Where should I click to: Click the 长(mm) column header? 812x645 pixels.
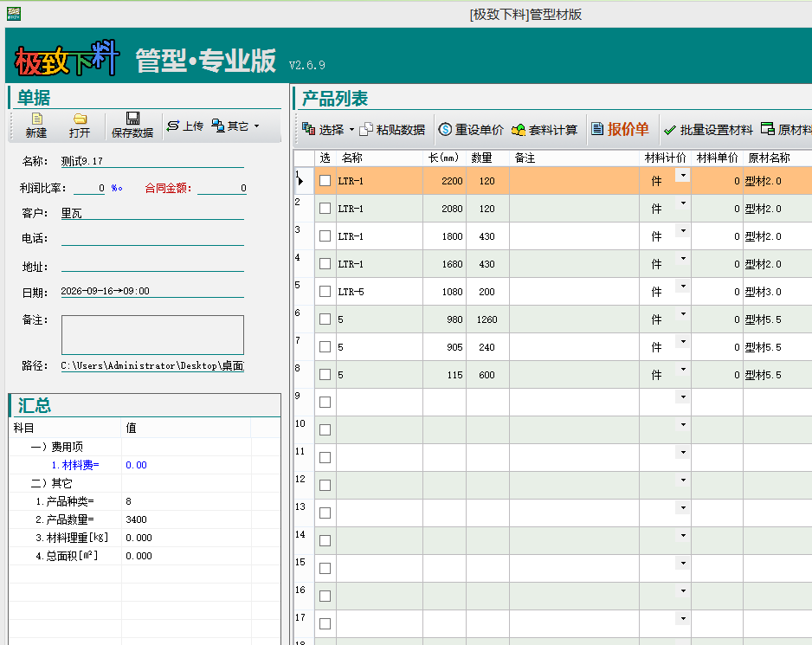point(444,158)
